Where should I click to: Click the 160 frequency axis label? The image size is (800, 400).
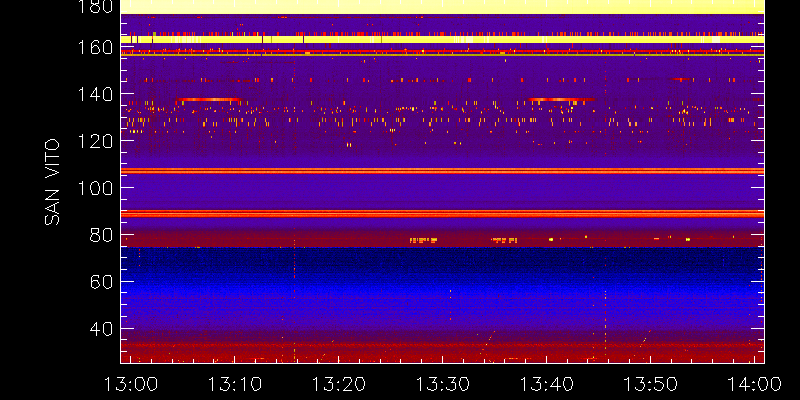pos(95,47)
